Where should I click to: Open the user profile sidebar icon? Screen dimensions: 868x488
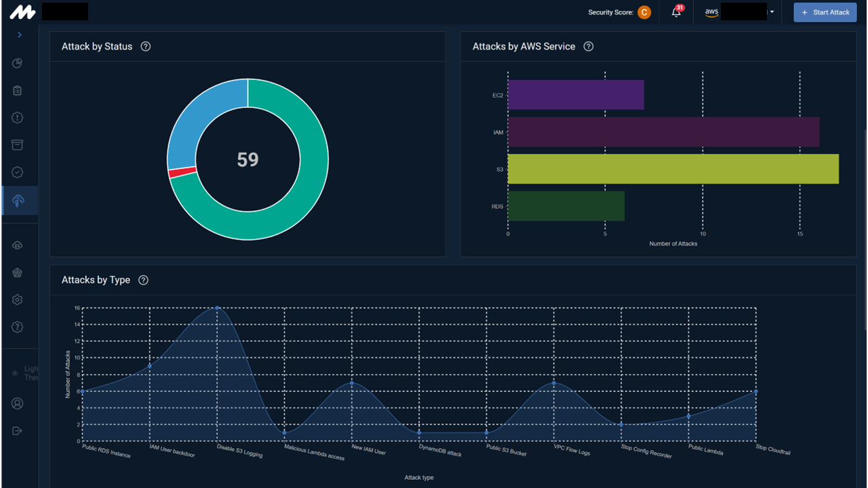[x=18, y=403]
